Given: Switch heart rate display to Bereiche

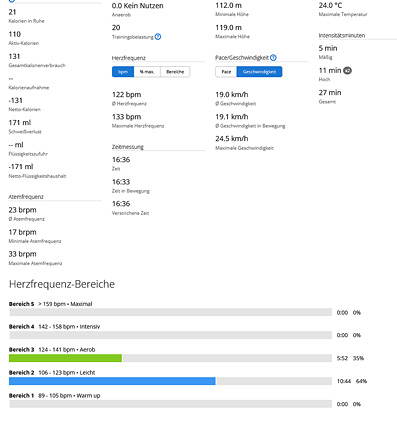Looking at the screenshot, I should click(175, 72).
